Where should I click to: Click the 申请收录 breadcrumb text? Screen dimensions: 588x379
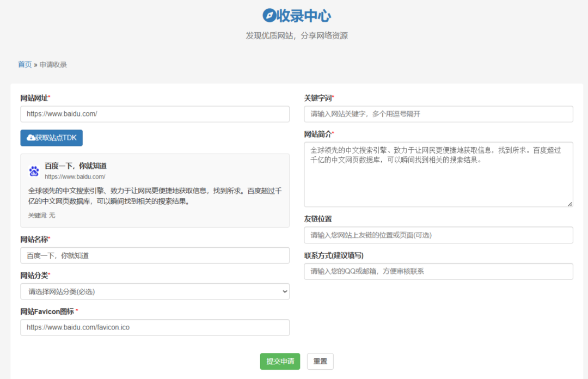(x=53, y=65)
